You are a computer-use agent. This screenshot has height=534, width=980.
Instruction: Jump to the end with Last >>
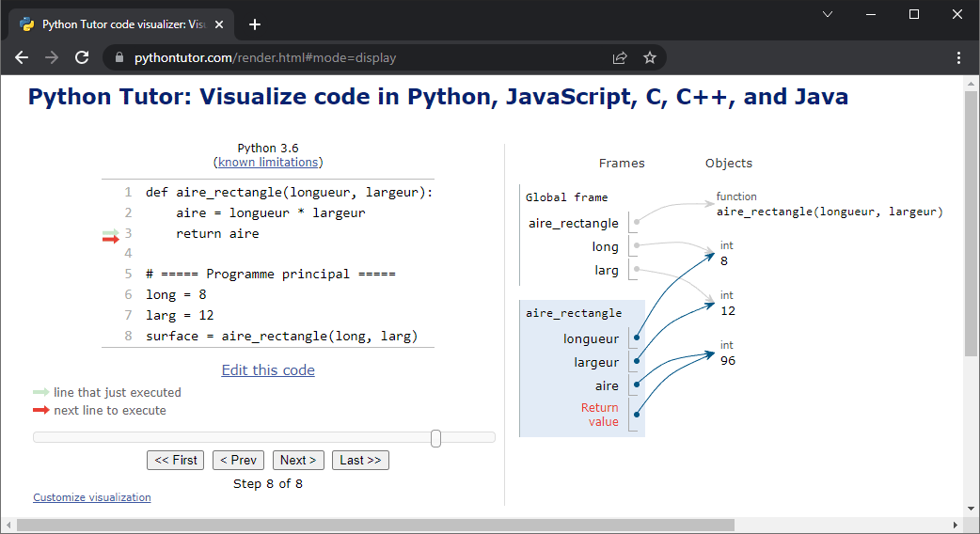coord(360,461)
